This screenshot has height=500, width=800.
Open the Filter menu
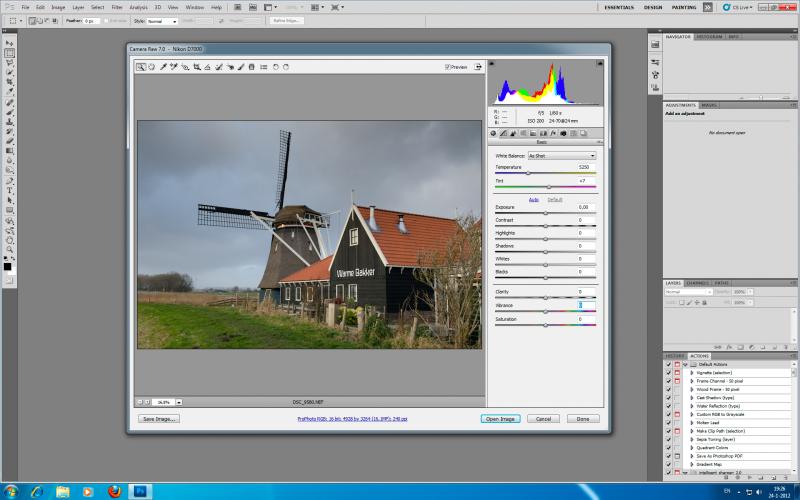click(x=117, y=7)
